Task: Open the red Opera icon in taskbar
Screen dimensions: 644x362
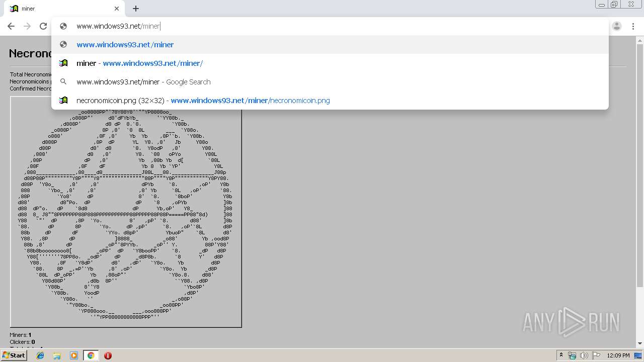Action: (x=108, y=355)
